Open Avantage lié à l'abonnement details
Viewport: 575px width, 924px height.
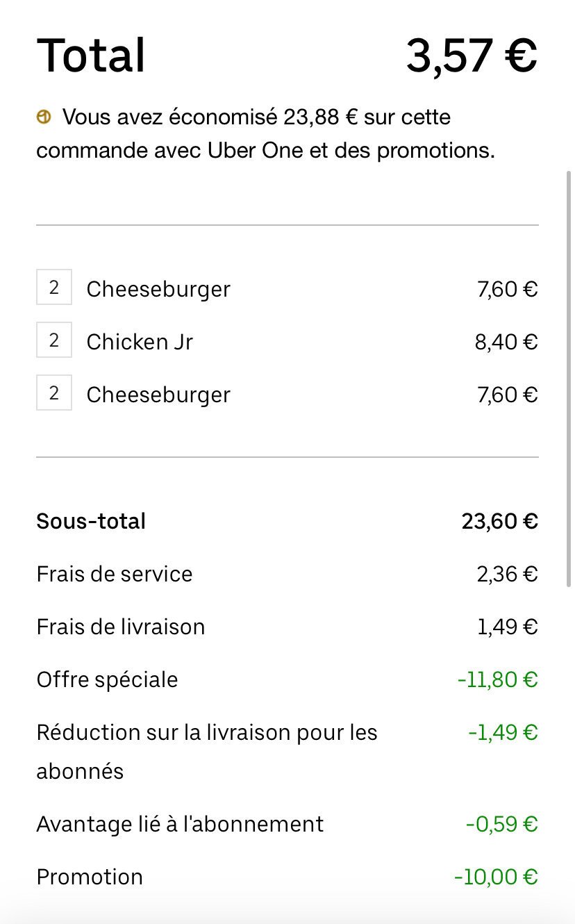[x=180, y=824]
